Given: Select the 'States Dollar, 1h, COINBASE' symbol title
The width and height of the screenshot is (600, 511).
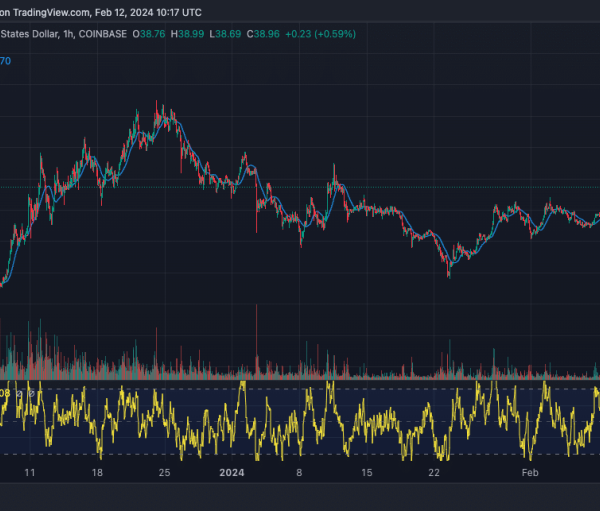Looking at the screenshot, I should point(64,34).
